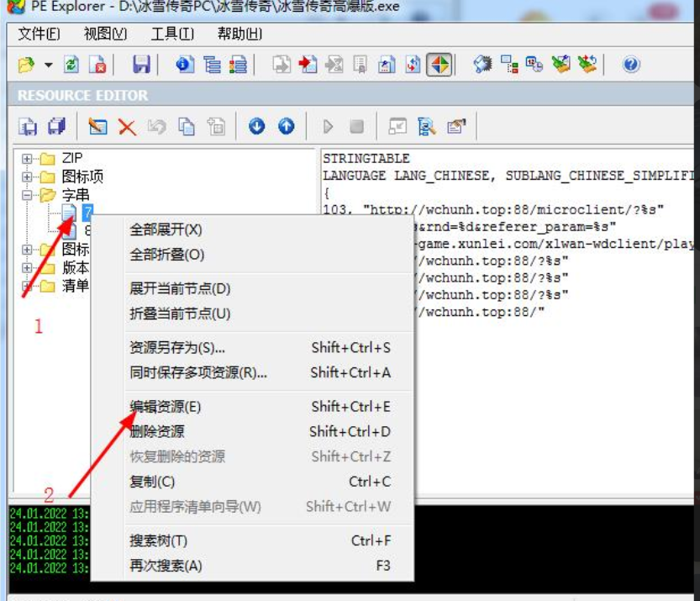Image resolution: width=700 pixels, height=601 pixels.
Task: Click the dropdown arrow beside open icon
Action: click(48, 66)
